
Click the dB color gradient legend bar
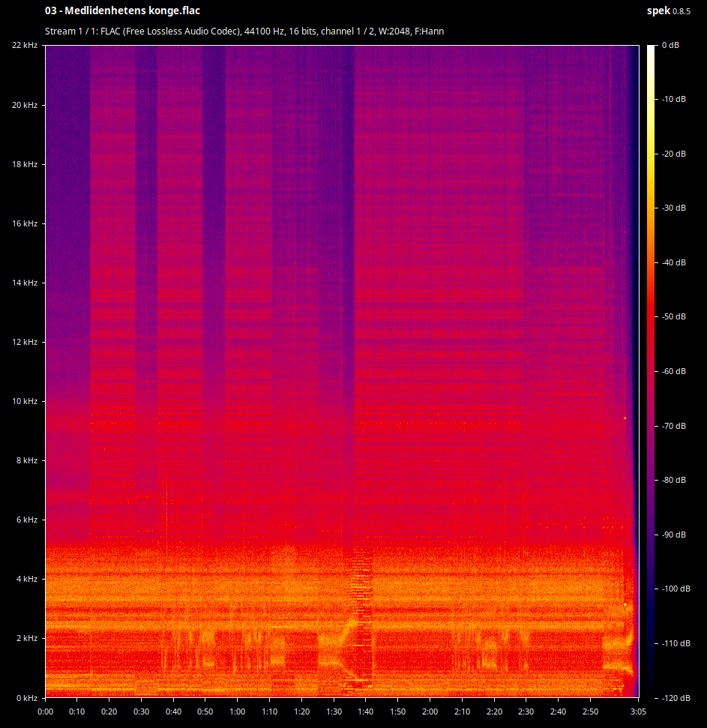(x=651, y=371)
